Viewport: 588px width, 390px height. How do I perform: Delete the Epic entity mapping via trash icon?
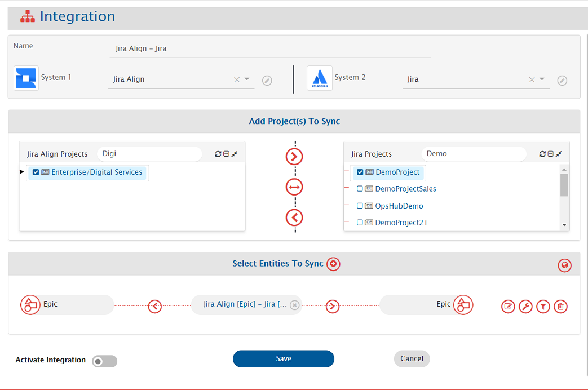(560, 307)
